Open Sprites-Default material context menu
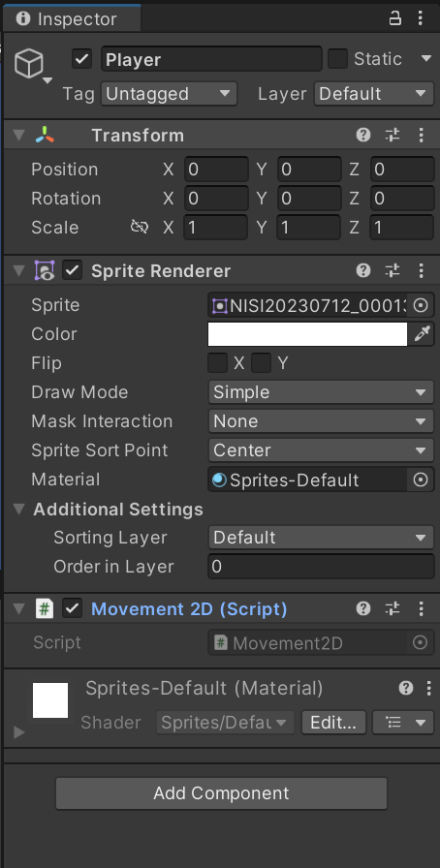Screen dimensions: 440x868 tap(429, 688)
